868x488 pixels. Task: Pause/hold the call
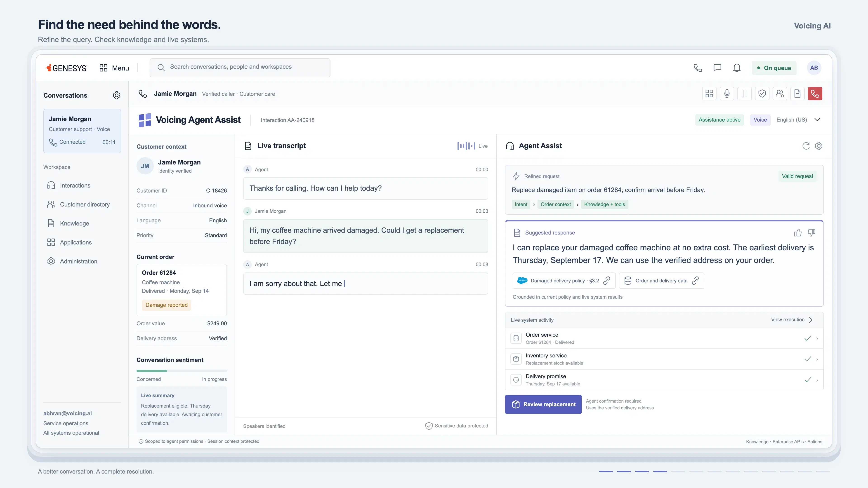tap(744, 94)
